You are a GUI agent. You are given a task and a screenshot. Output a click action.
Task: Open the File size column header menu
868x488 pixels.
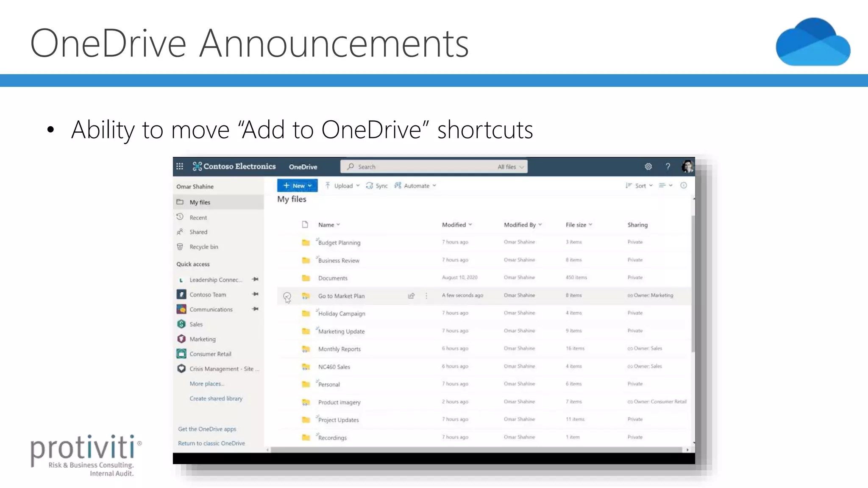[x=579, y=225]
